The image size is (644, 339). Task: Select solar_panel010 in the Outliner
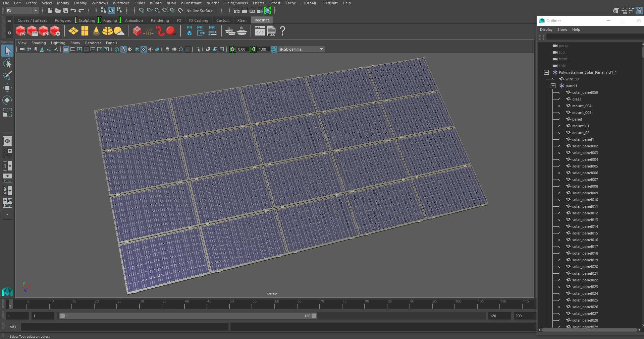(x=585, y=200)
